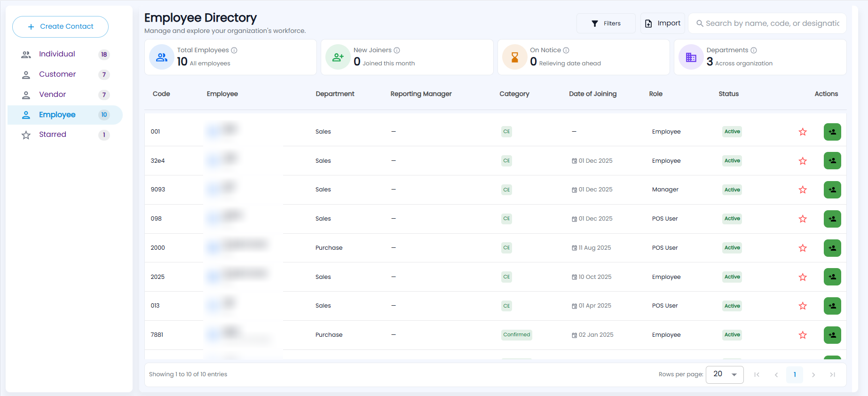868x396 pixels.
Task: Click the New Joiners info icon
Action: [x=397, y=50]
